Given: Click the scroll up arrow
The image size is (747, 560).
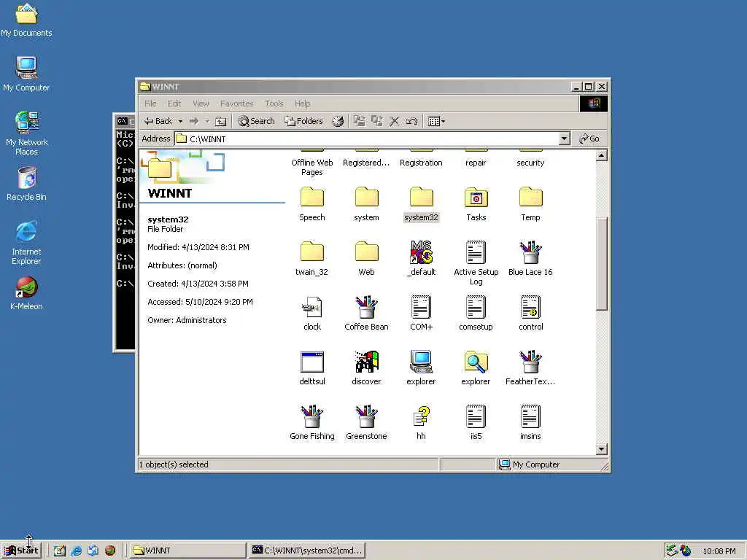Looking at the screenshot, I should click(602, 156).
